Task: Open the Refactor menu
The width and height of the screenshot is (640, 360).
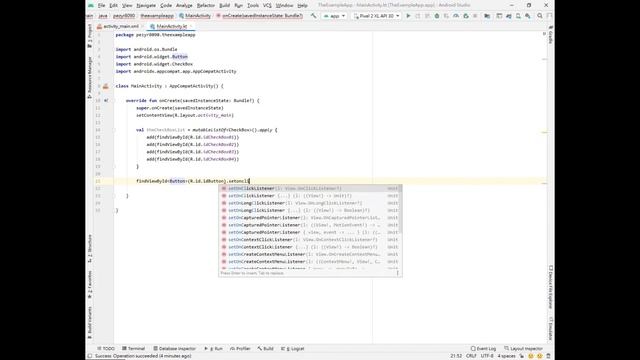Action: tap(206, 5)
